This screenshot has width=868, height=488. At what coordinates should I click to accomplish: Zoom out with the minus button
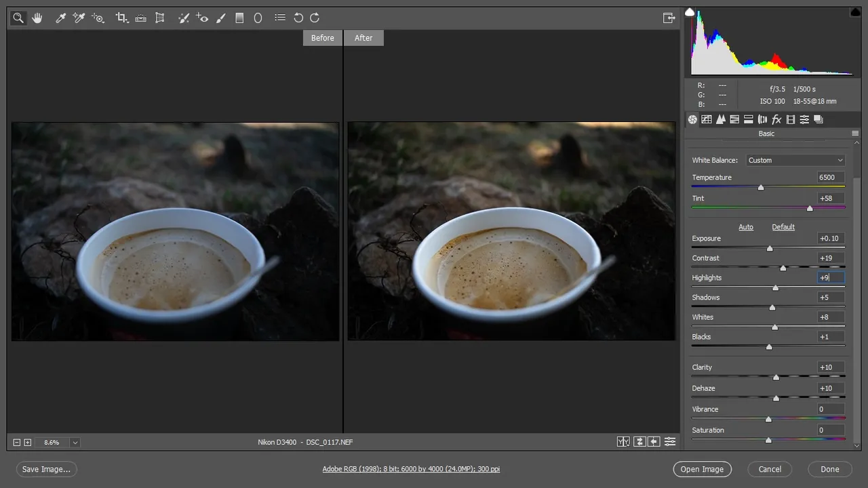(x=17, y=443)
